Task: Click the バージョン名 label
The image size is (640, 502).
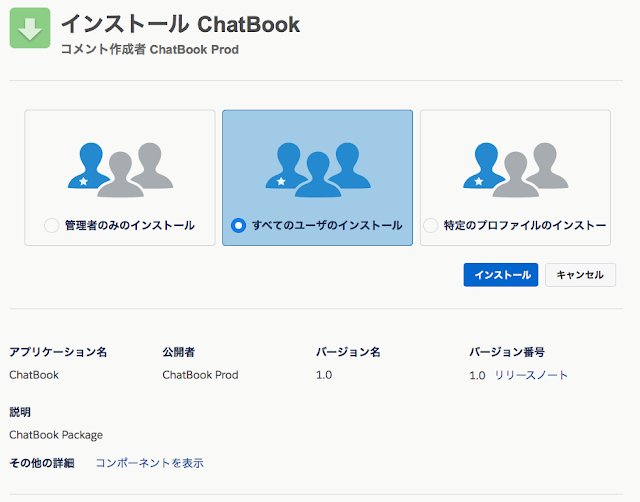Action: click(x=348, y=352)
